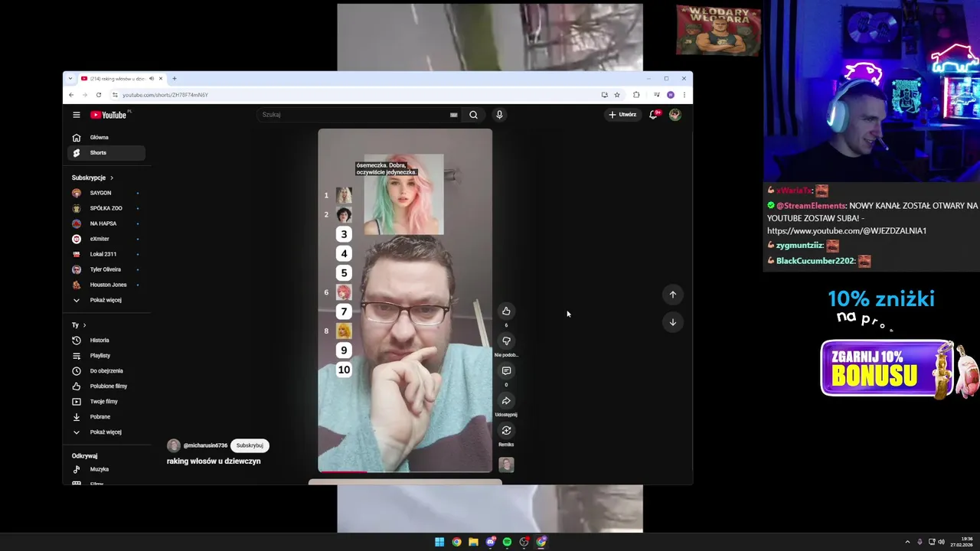The height and width of the screenshot is (551, 980).
Task: Click the short's red progress bar
Action: [x=342, y=471]
